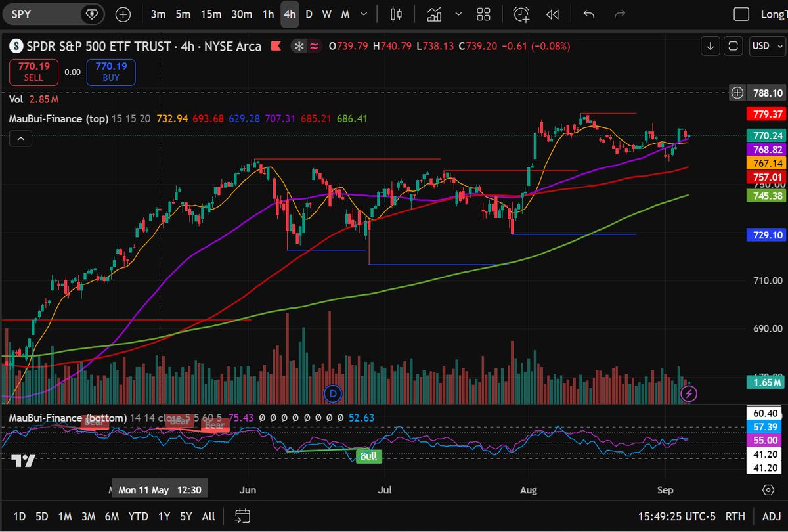Click the 767.14 orange price label
Viewport: 788px width, 532px height.
[x=768, y=163]
